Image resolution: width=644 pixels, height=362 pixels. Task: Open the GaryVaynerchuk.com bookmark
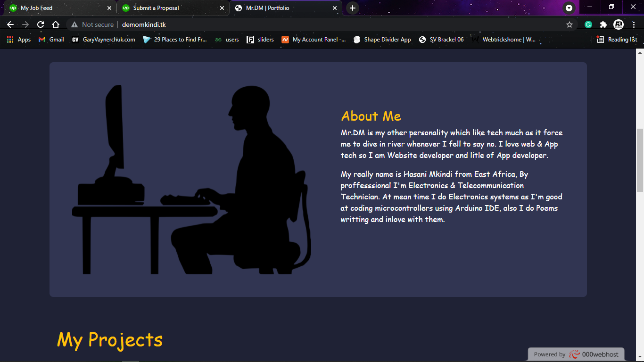point(103,40)
